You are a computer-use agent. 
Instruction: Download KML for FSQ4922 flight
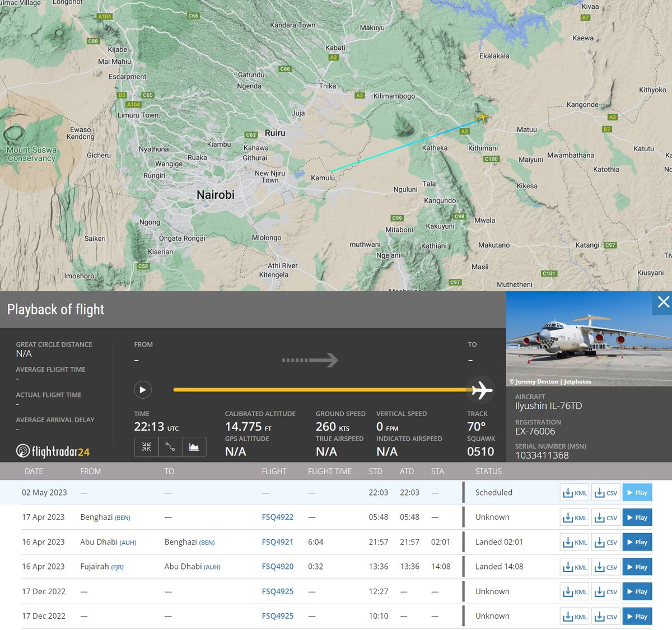click(575, 517)
